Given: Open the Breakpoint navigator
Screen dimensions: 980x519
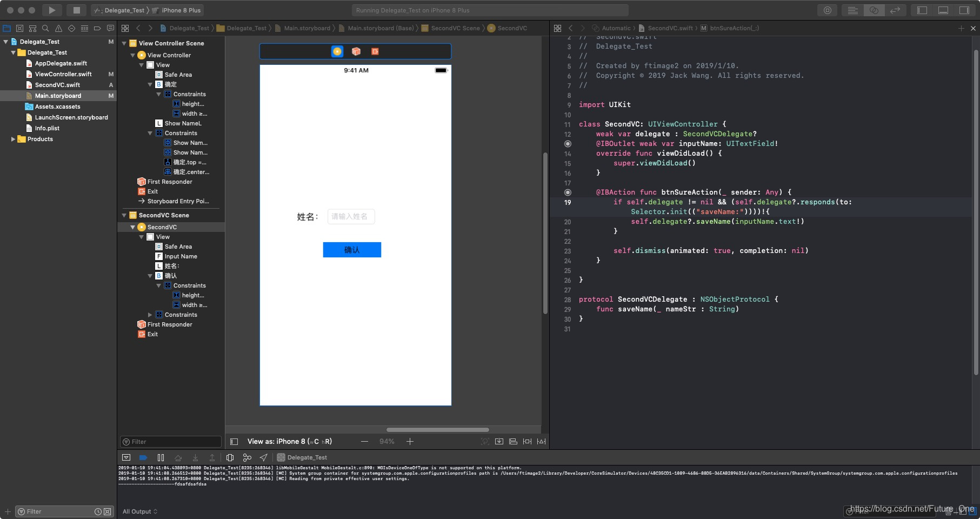Looking at the screenshot, I should point(97,28).
